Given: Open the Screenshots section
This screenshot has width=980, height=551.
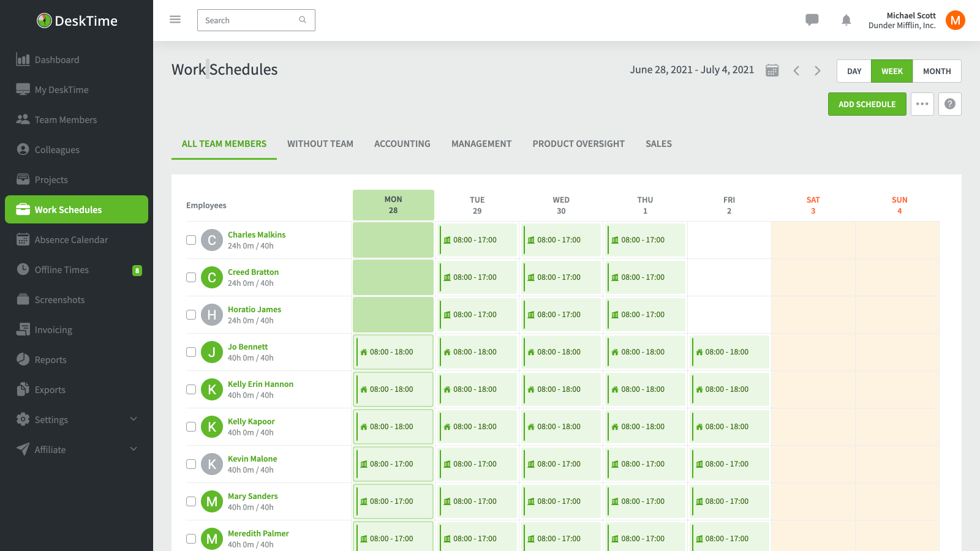Looking at the screenshot, I should point(59,299).
